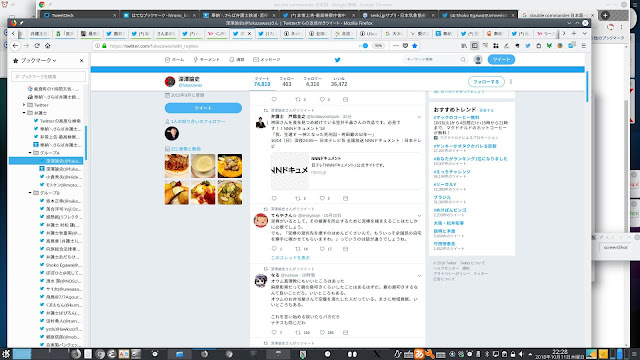Open the profile ツイート count 74,819
The width and height of the screenshot is (640, 360).
[x=262, y=82]
